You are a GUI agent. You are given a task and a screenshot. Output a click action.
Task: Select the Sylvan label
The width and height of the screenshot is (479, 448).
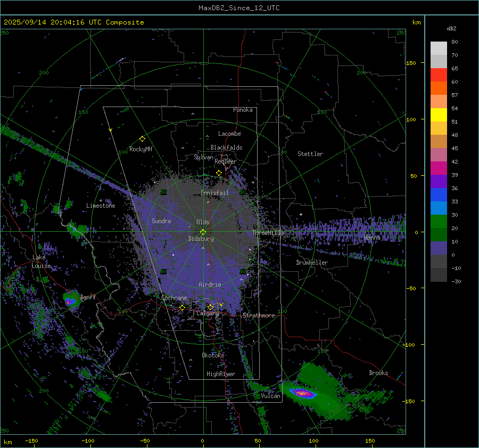[203, 157]
